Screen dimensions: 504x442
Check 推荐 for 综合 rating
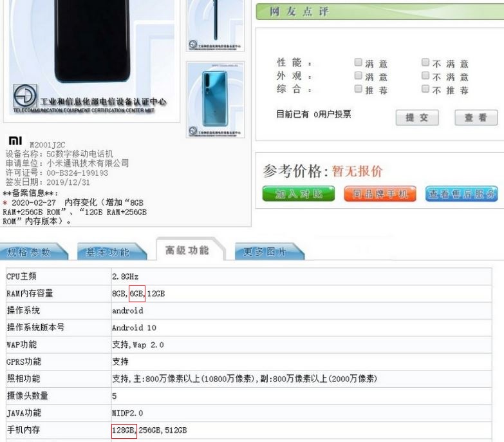tap(358, 88)
